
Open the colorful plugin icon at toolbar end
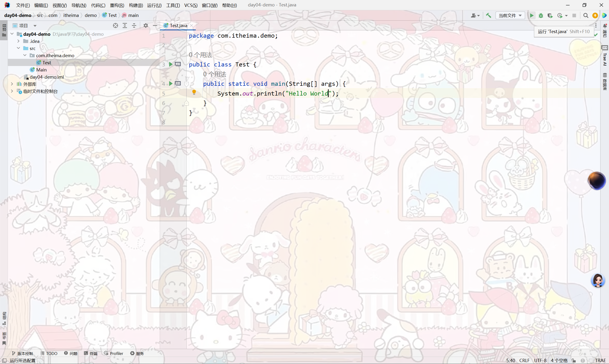coord(604,15)
